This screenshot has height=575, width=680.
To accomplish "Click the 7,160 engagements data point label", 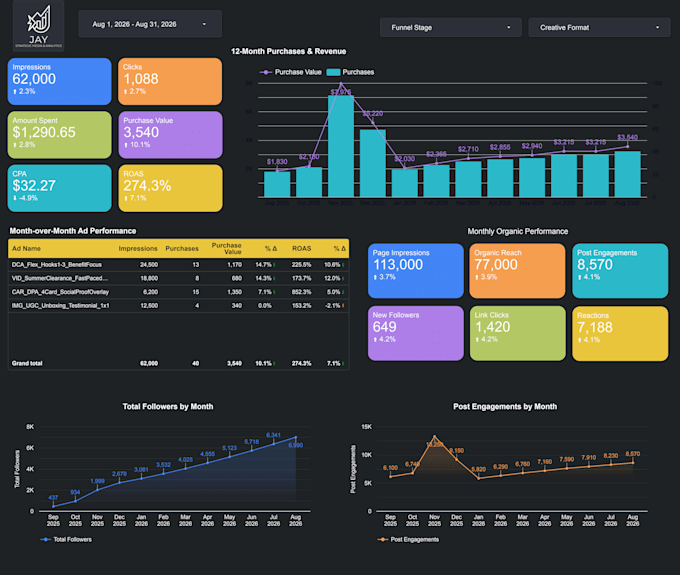I will point(544,462).
